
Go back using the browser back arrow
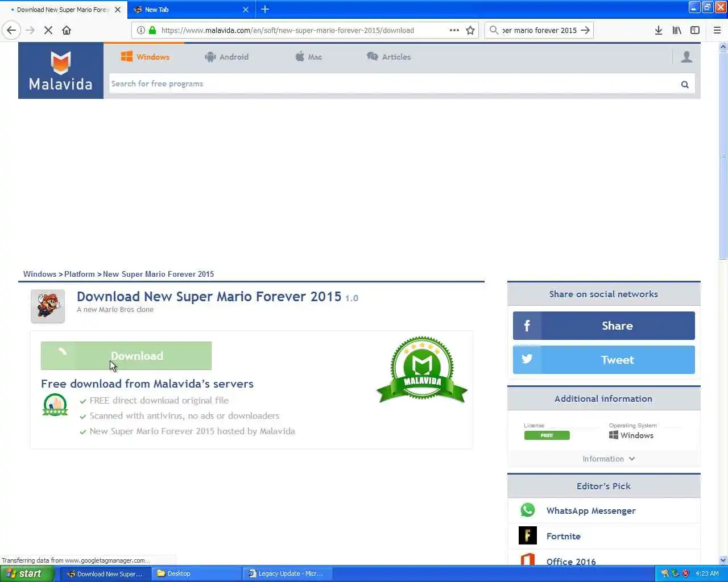point(11,30)
